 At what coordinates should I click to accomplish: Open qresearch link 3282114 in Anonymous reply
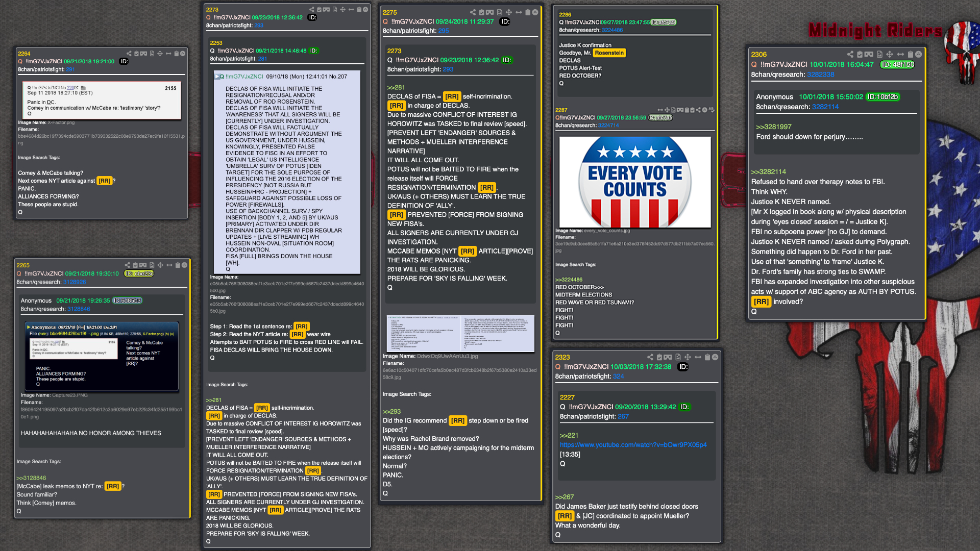pyautogui.click(x=825, y=107)
